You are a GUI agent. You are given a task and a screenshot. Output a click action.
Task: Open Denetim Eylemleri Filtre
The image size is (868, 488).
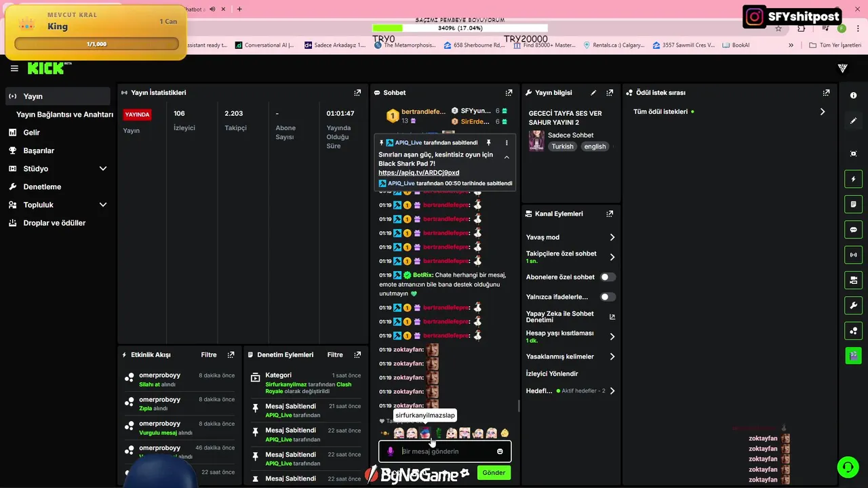pos(335,354)
